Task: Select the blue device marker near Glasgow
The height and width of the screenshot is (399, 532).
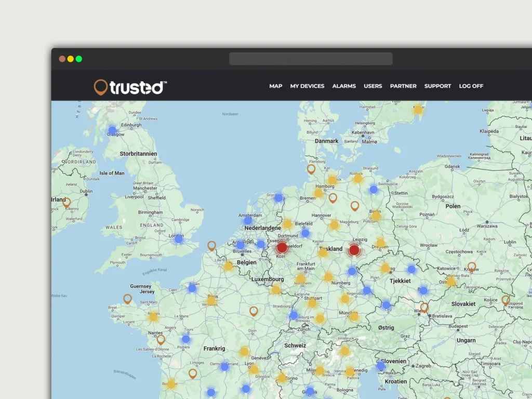Action: pos(112,130)
